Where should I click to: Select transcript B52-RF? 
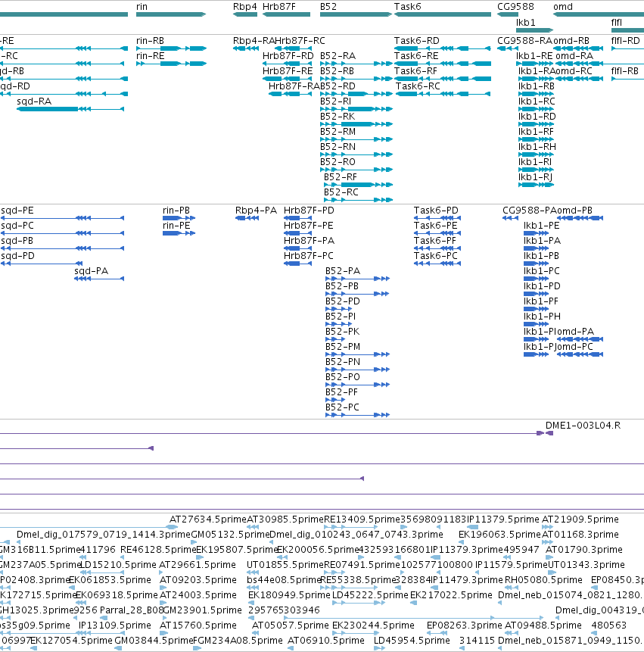click(x=358, y=185)
